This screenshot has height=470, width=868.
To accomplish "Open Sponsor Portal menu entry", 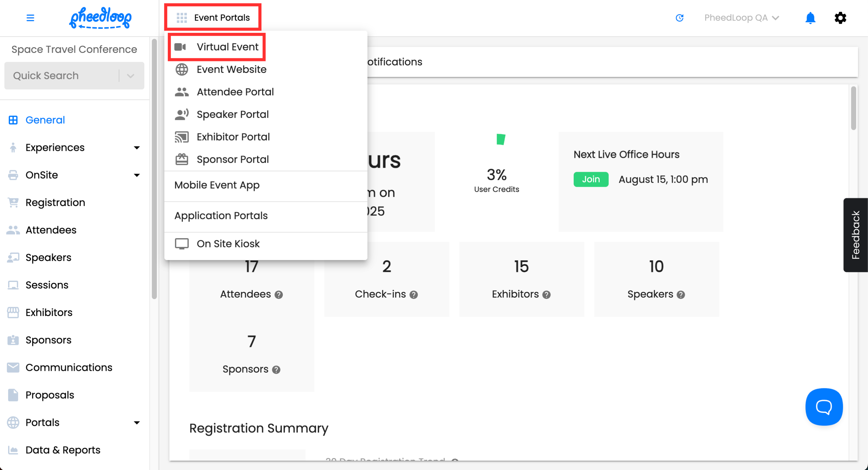I will 266,159.
